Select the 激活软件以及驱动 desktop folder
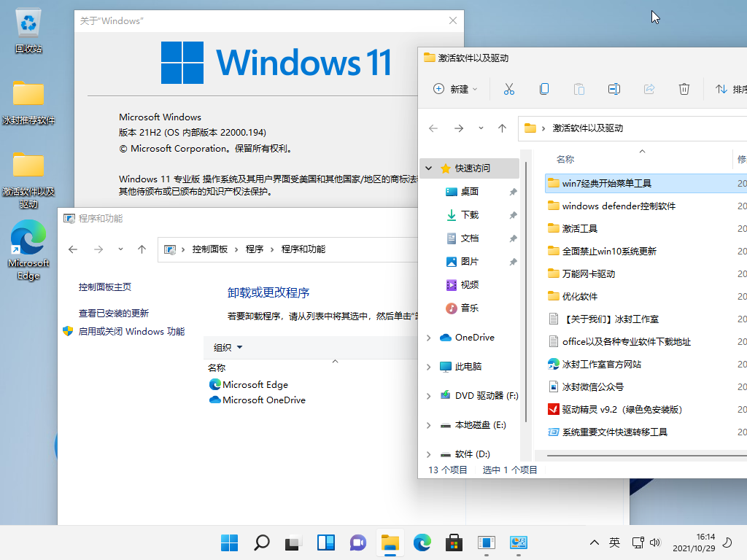Screen dimensions: 747x560 point(28,180)
